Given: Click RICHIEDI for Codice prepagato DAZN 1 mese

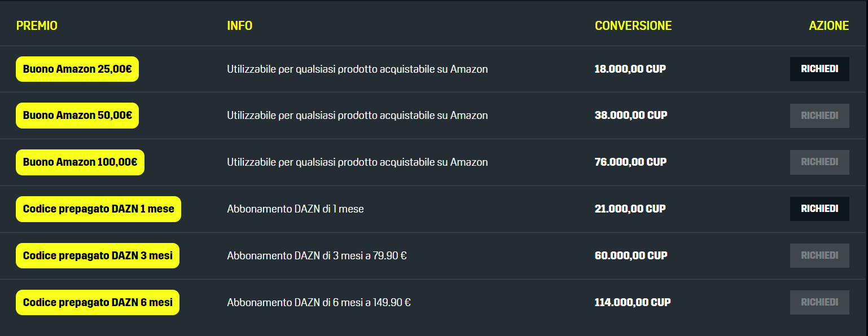Looking at the screenshot, I should [x=819, y=209].
